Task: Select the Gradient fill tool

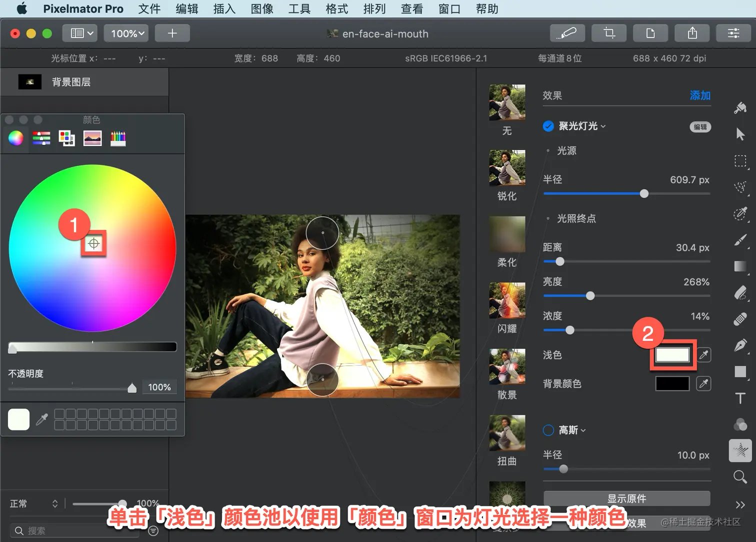Action: [x=740, y=266]
